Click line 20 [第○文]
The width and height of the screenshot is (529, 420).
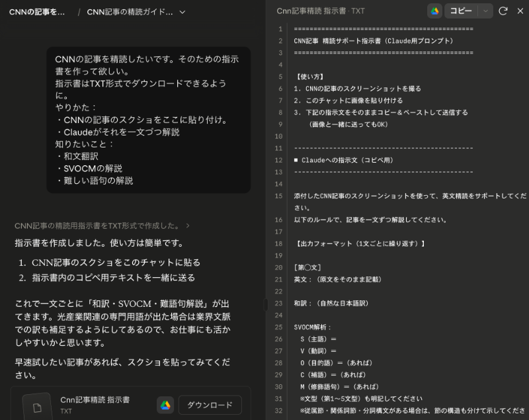point(307,267)
